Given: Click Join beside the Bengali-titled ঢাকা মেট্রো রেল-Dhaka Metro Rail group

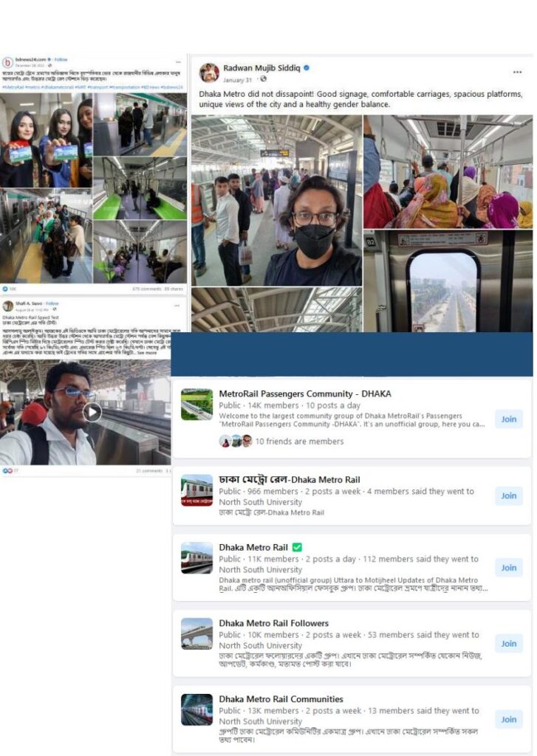Looking at the screenshot, I should (x=508, y=495).
